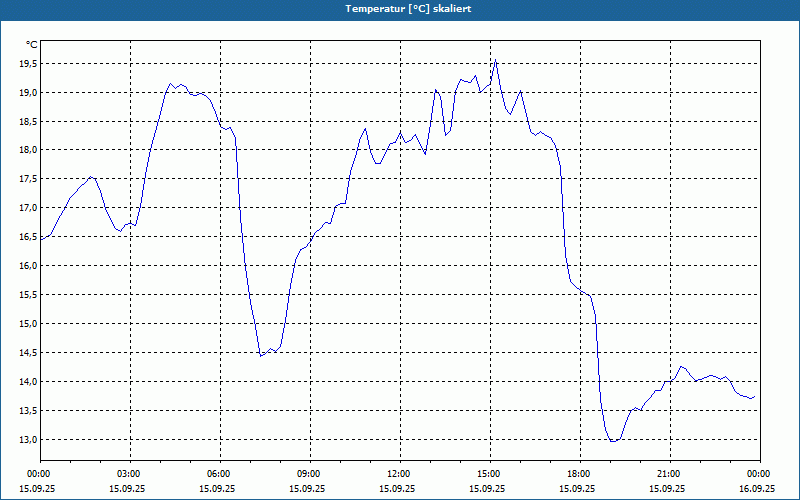Image resolution: width=800 pixels, height=500 pixels.
Task: Select the 15,0 y-axis label
Action: [29, 323]
